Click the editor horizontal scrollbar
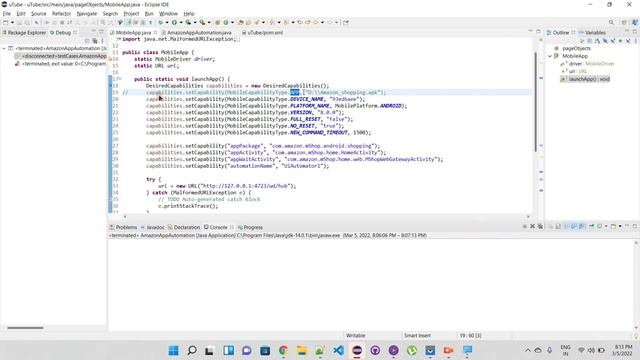This screenshot has height=360, width=640. 327,216
